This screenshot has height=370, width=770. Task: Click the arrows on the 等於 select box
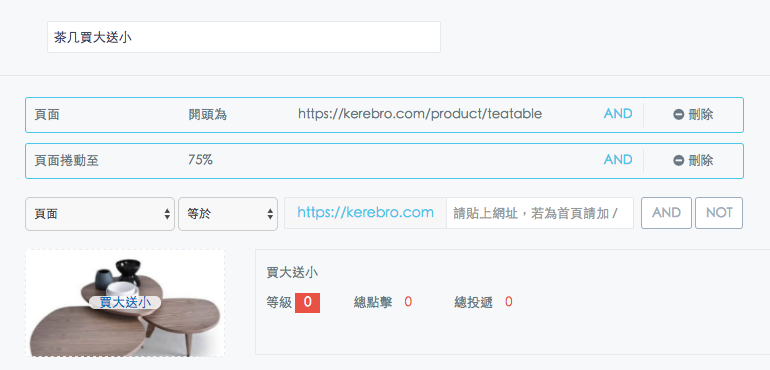point(270,214)
